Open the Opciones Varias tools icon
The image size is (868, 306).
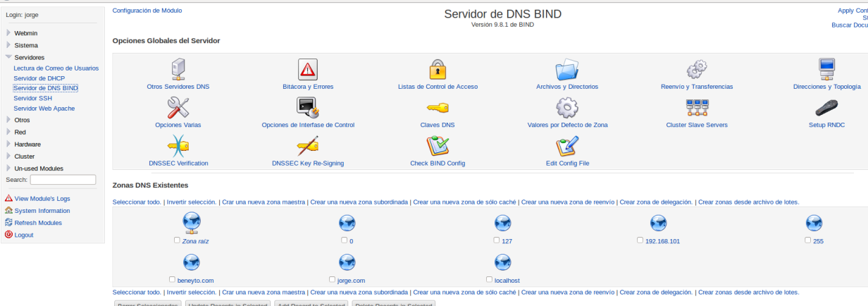(x=178, y=108)
